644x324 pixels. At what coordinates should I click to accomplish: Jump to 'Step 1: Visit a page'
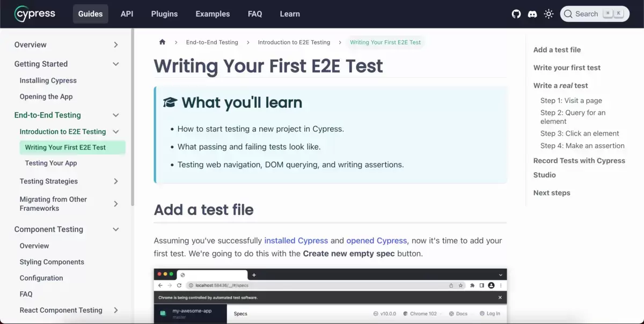pos(571,100)
